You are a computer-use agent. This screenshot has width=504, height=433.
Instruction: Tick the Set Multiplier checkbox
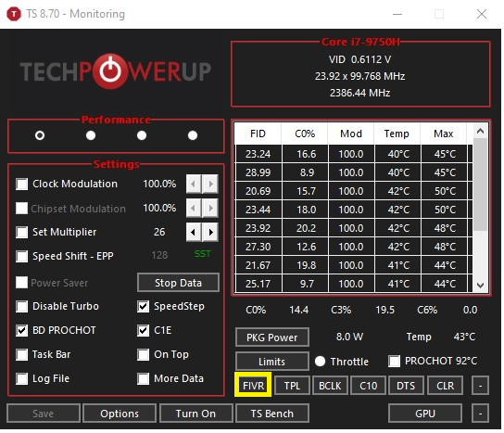(22, 232)
